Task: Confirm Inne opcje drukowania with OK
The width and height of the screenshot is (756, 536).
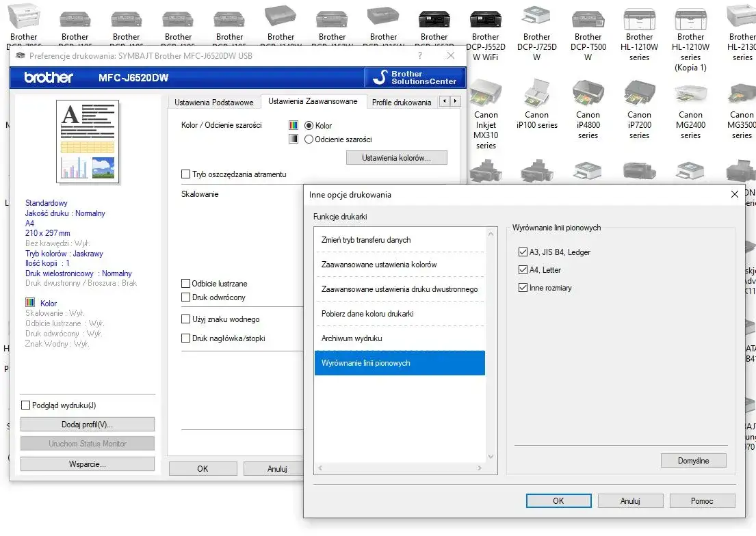Action: [x=558, y=501]
